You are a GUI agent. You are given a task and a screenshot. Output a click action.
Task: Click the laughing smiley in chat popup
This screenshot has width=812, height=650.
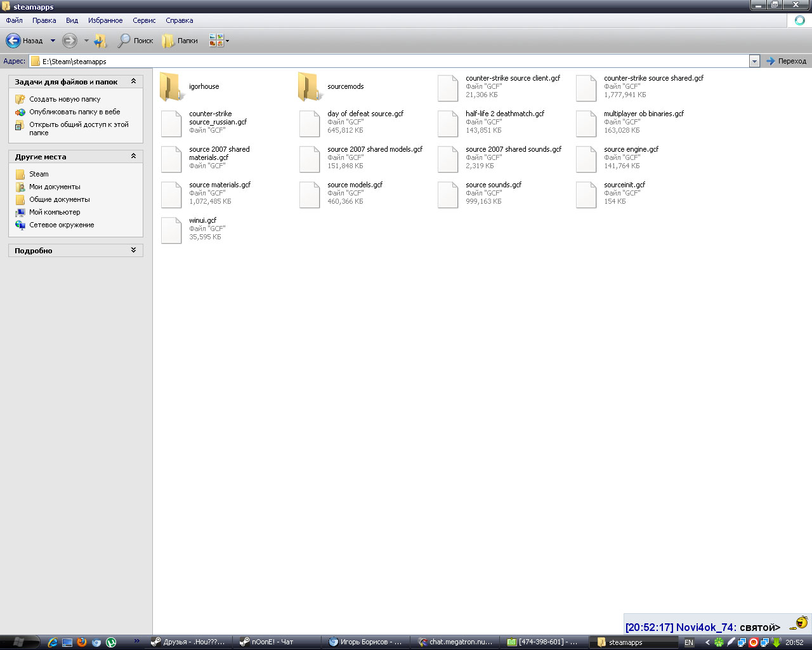coord(799,624)
